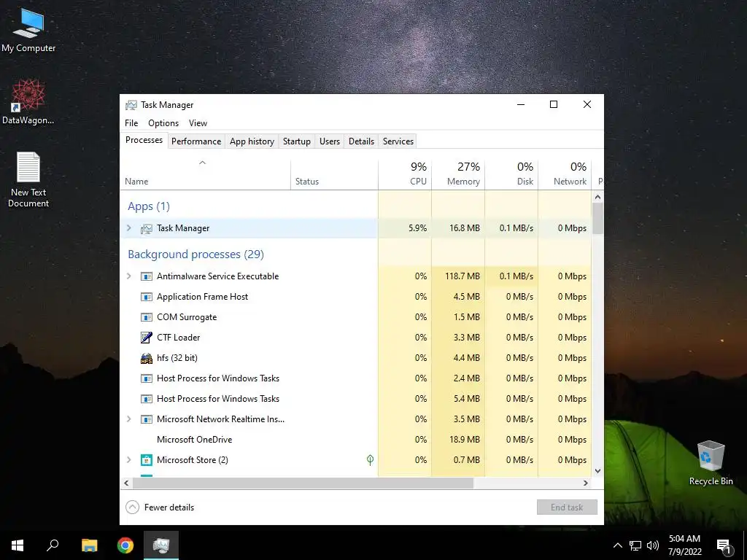Click the CTF Loader pen icon

coord(146,338)
